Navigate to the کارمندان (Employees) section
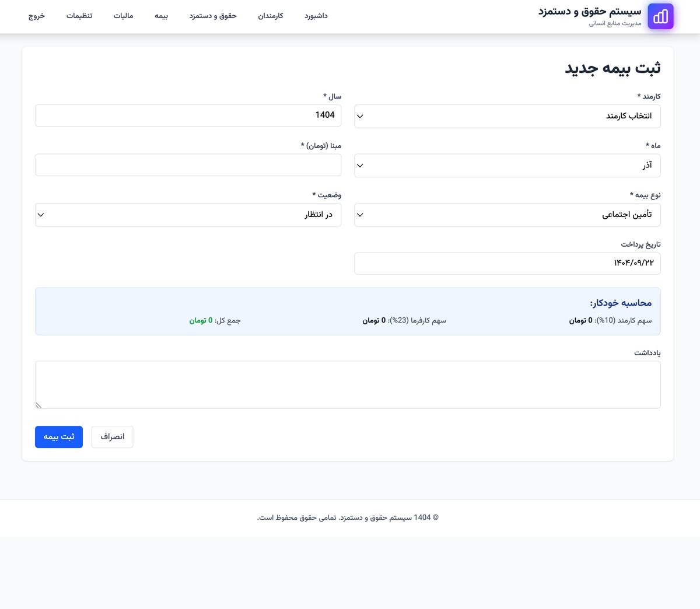 click(270, 16)
